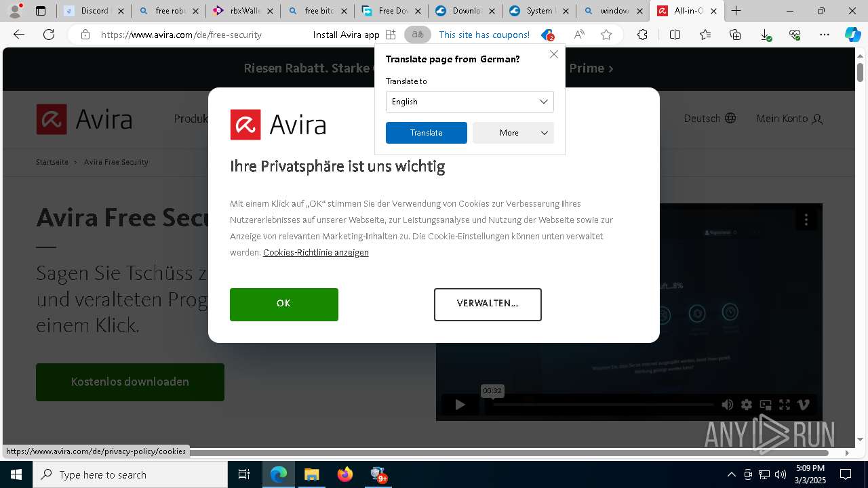The width and height of the screenshot is (868, 488).
Task: Toggle video picture-in-picture mode
Action: click(766, 405)
